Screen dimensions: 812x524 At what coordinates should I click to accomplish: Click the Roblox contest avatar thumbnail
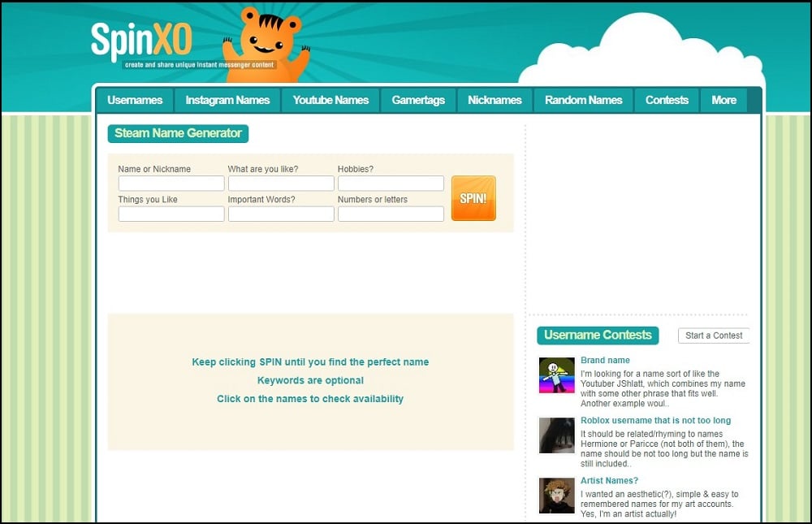click(557, 435)
